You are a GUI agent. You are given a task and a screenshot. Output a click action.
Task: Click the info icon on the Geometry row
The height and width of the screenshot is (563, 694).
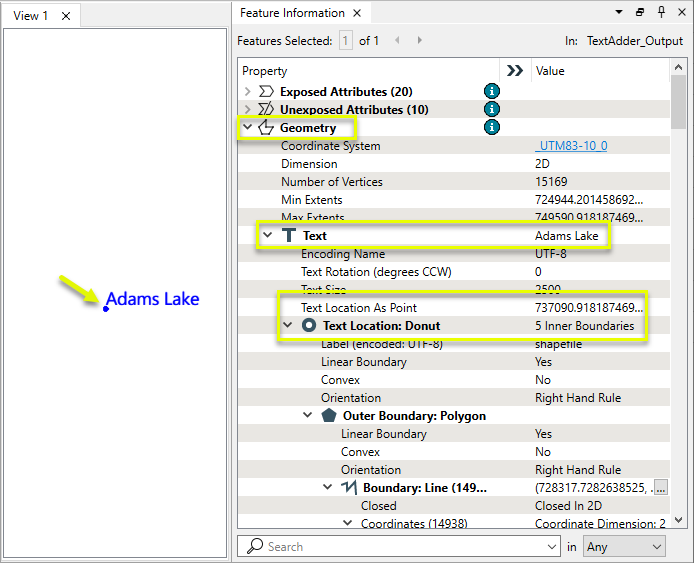coord(491,127)
